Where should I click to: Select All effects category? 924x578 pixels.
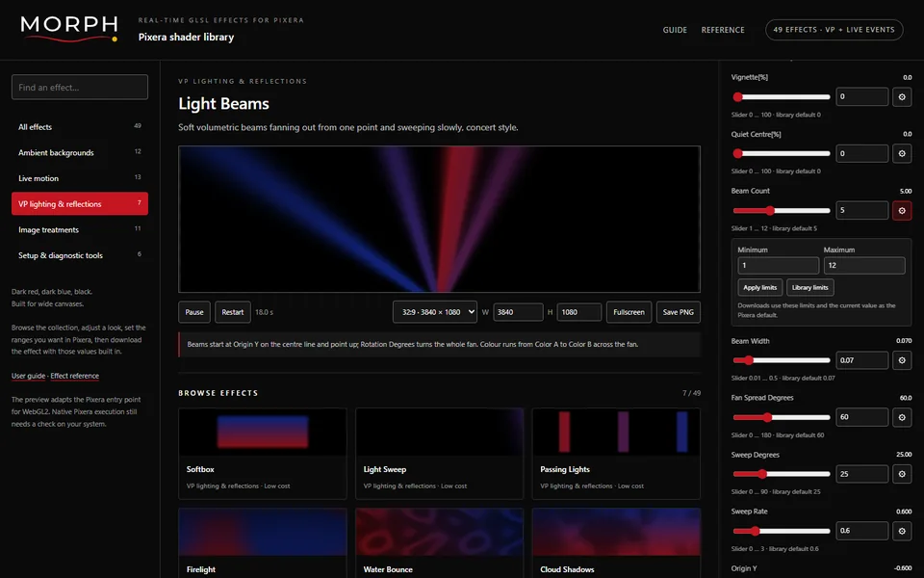coord(80,127)
